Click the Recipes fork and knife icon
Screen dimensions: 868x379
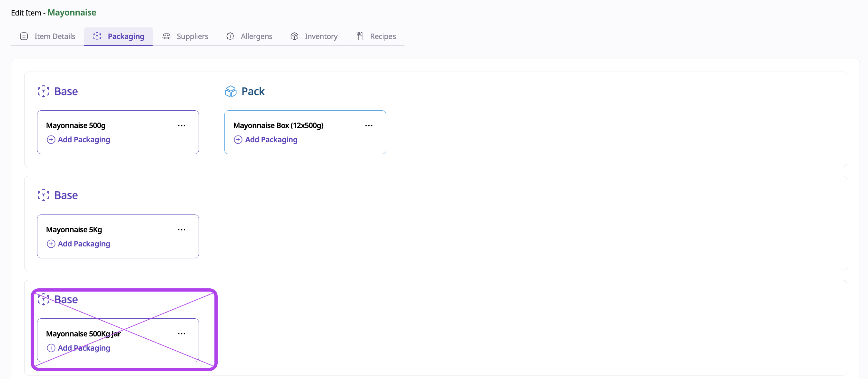point(360,36)
